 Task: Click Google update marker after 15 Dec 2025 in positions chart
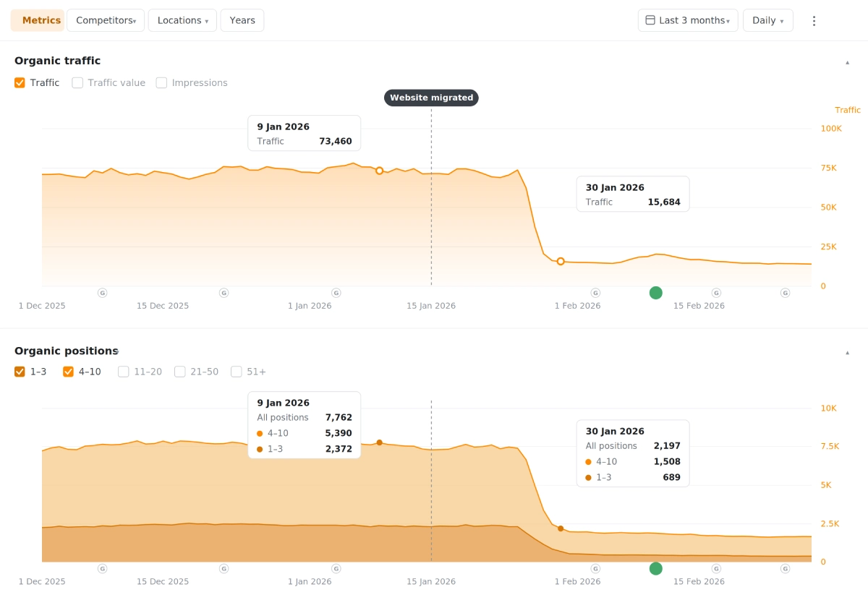click(224, 569)
